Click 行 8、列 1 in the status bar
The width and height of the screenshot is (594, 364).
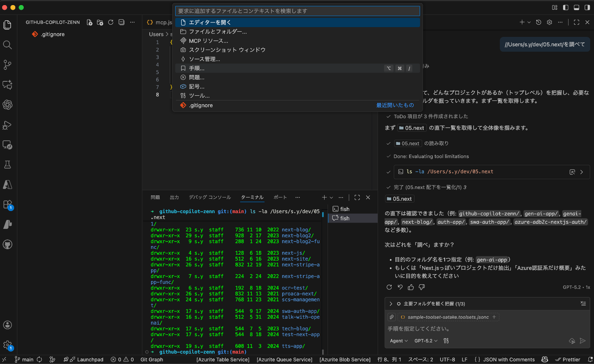tap(389, 360)
